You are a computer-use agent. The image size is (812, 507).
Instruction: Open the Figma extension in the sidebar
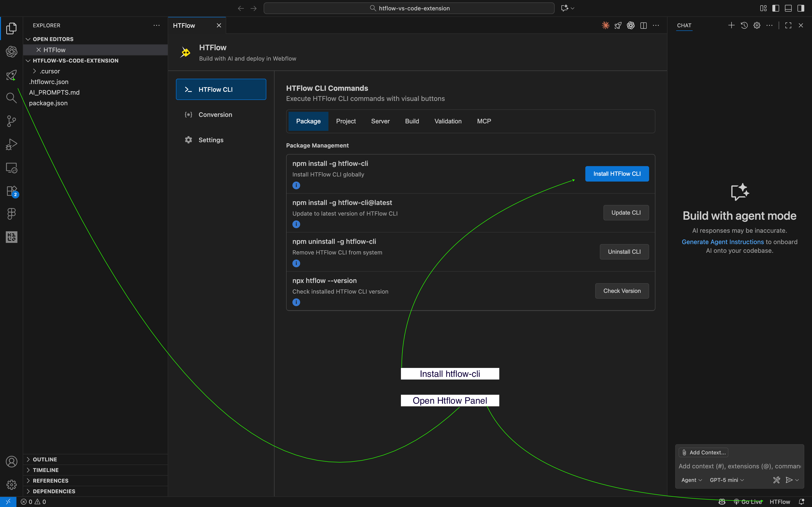pos(11,214)
